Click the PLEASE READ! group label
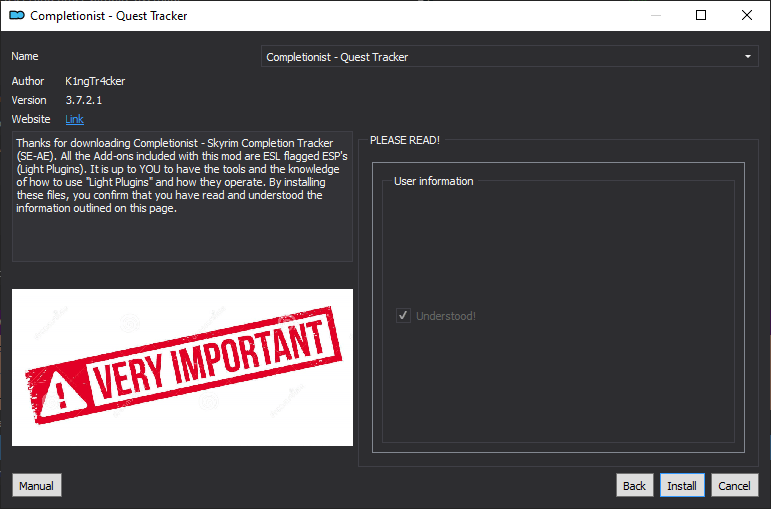The width and height of the screenshot is (771, 509). click(x=405, y=140)
